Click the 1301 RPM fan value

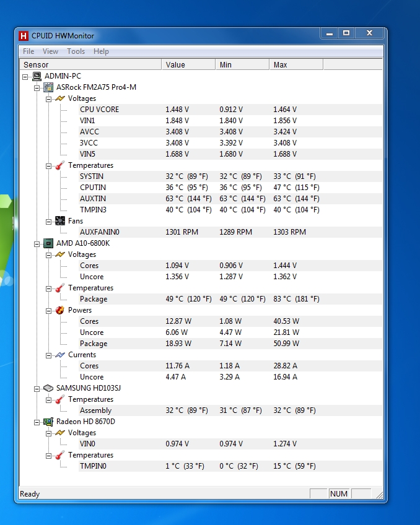182,232
